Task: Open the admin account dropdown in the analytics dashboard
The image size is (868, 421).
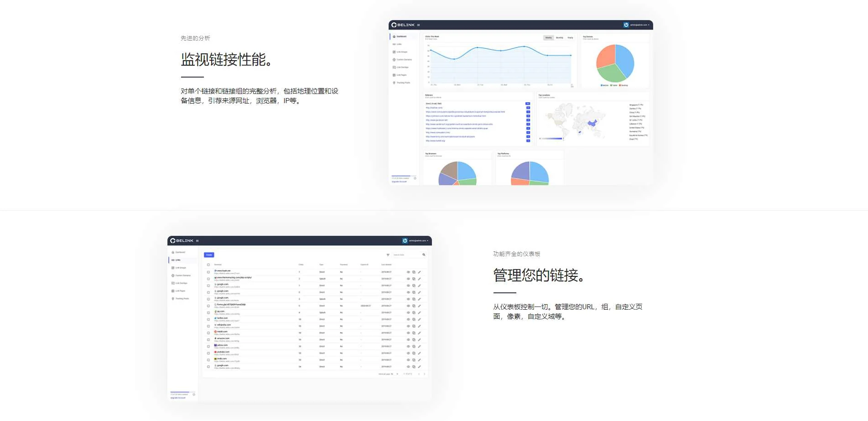Action: pos(639,25)
